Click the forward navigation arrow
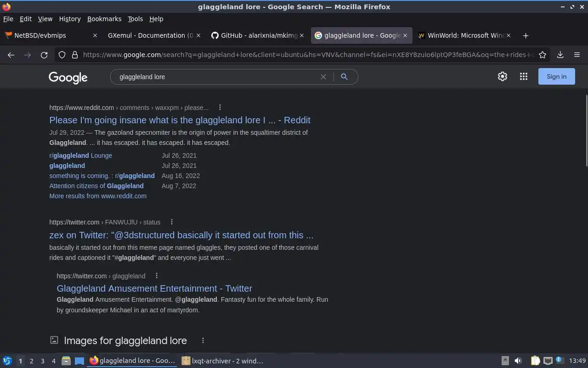The height and width of the screenshot is (368, 588). 28,55
